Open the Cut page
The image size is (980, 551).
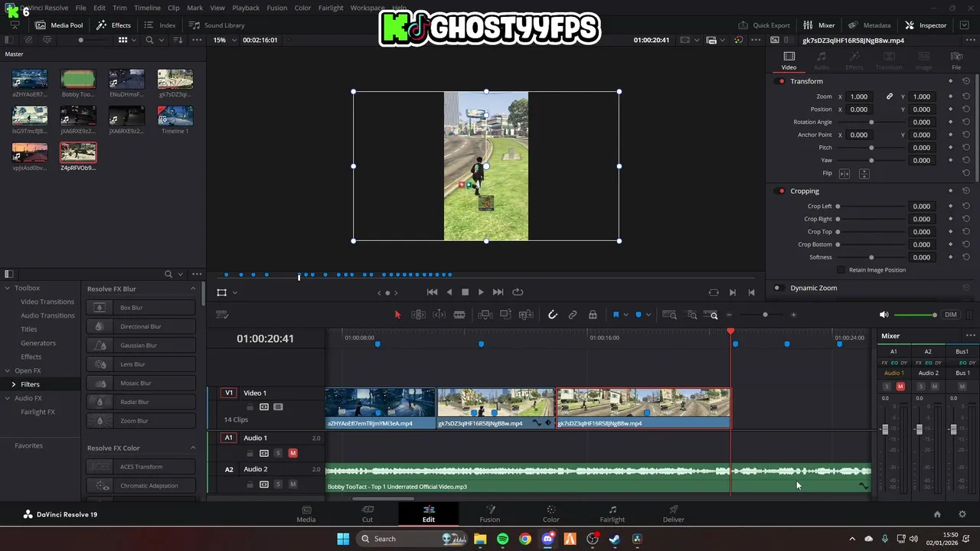coord(367,514)
